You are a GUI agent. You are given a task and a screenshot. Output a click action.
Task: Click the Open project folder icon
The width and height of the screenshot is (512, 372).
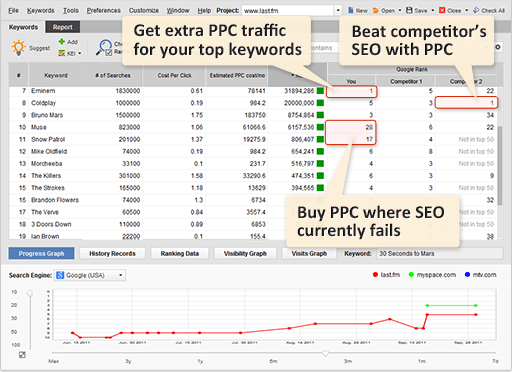[376, 10]
